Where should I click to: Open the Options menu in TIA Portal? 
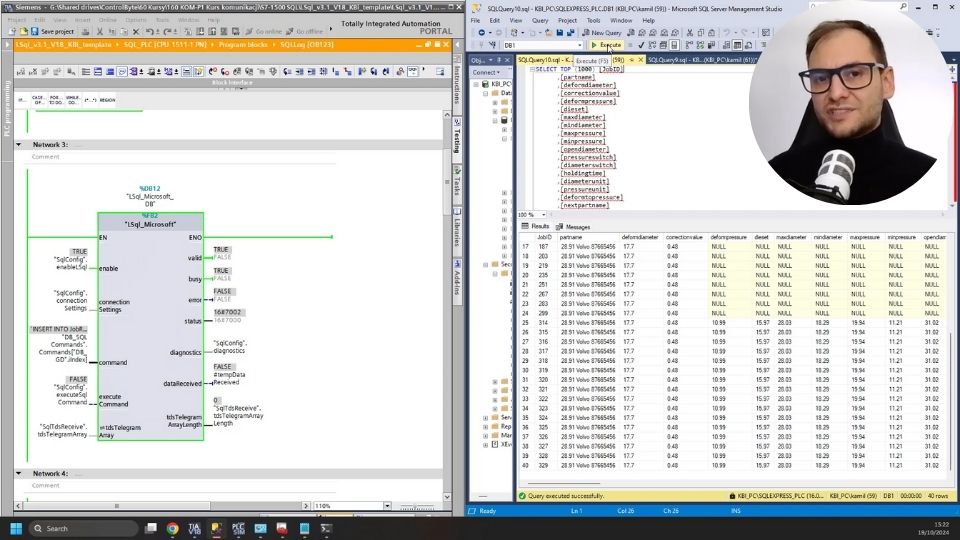pos(135,20)
